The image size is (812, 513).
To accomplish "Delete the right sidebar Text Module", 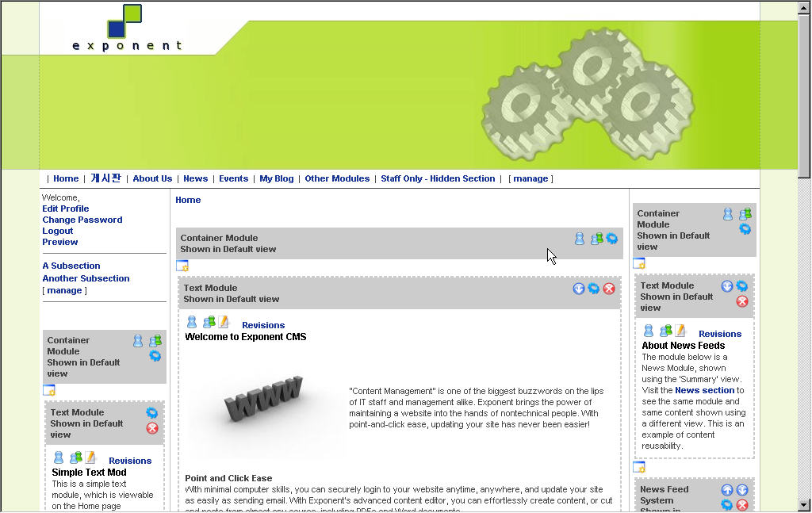I will (x=742, y=301).
